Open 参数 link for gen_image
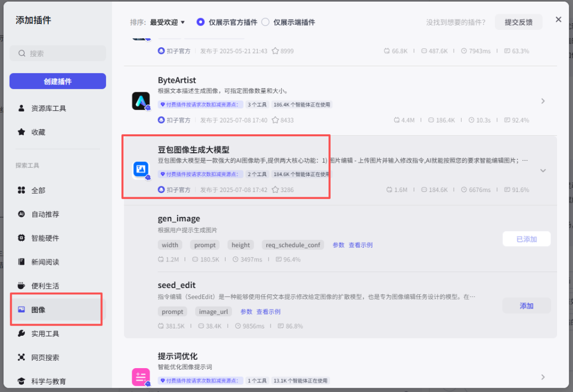Image resolution: width=573 pixels, height=392 pixels. click(x=338, y=245)
